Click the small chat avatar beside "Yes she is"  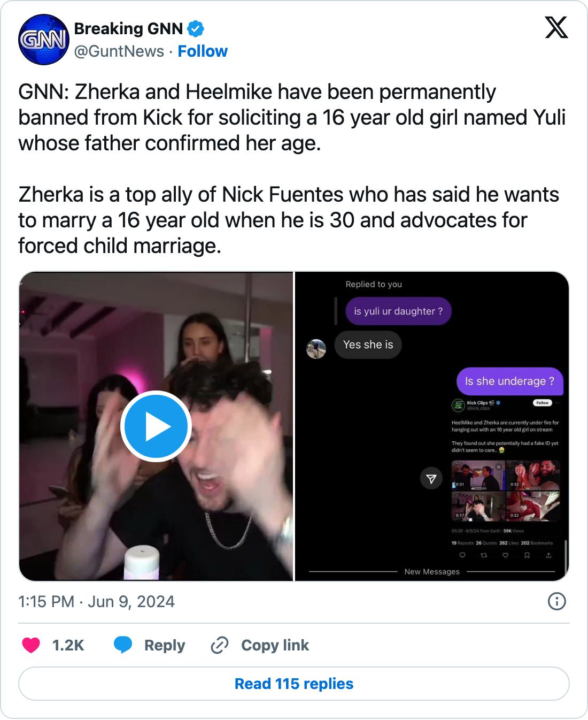(316, 349)
